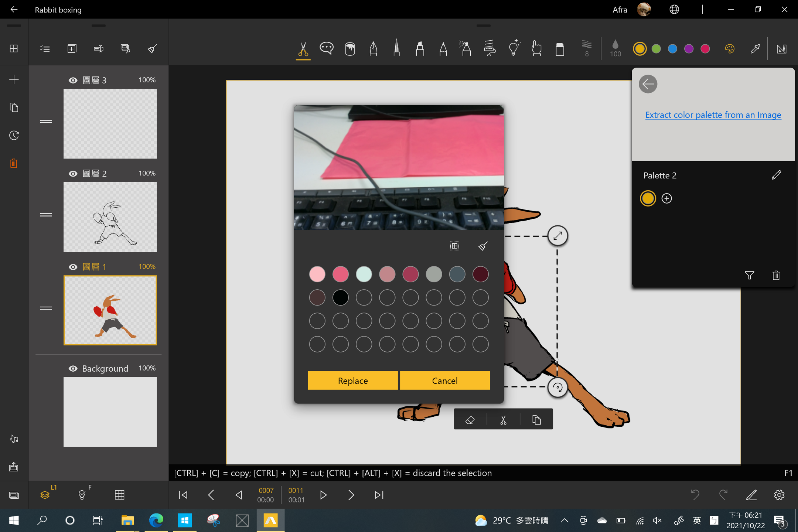Select the 圖層 1 rabbit thumbnail
This screenshot has width=798, height=532.
point(110,310)
